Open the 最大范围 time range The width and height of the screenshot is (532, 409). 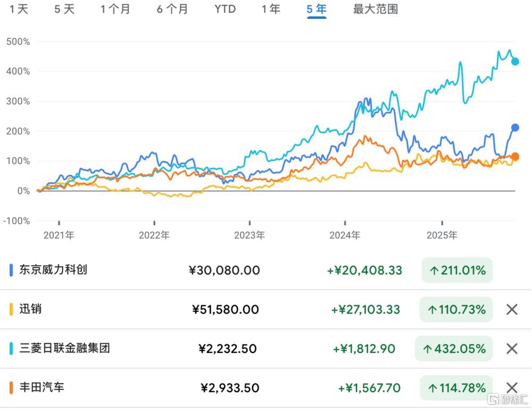[375, 10]
